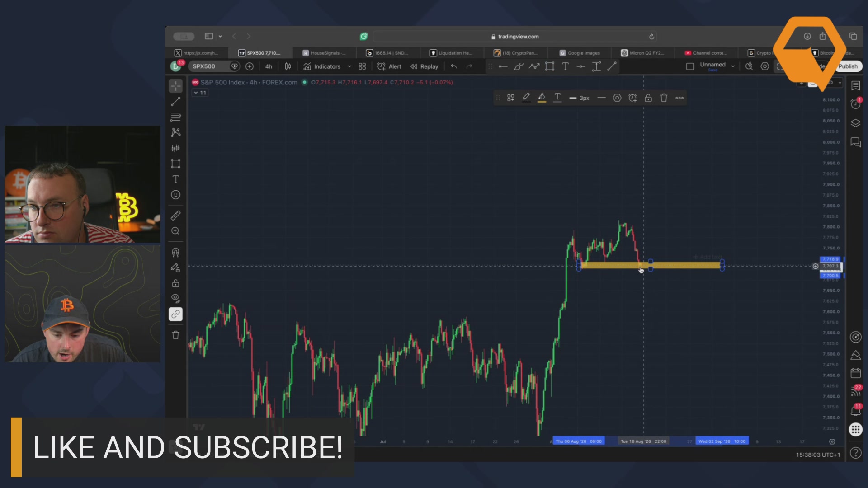Viewport: 868px width, 488px height.
Task: Select the geometric shapes tool in sidebar
Action: (175, 164)
